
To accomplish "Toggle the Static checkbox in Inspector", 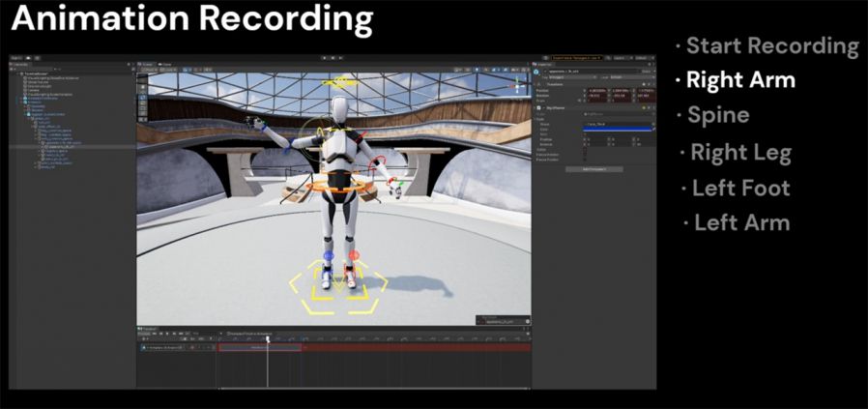I will click(x=640, y=71).
